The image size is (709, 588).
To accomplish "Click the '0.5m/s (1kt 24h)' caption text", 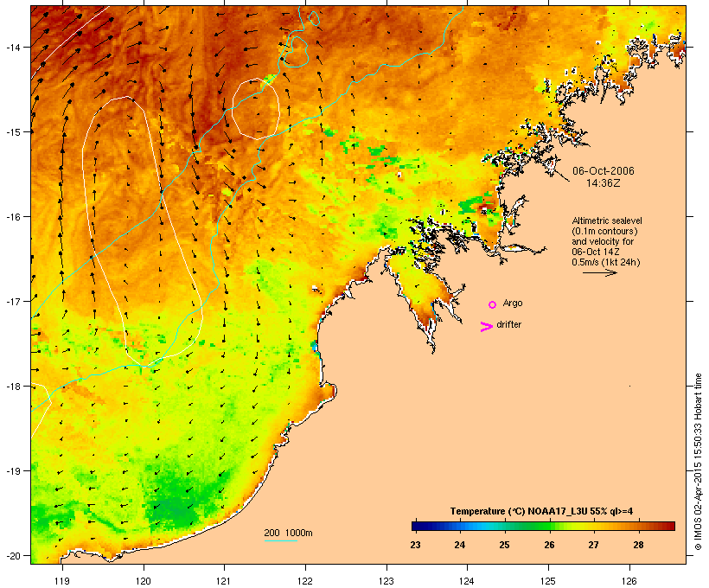I will (606, 262).
